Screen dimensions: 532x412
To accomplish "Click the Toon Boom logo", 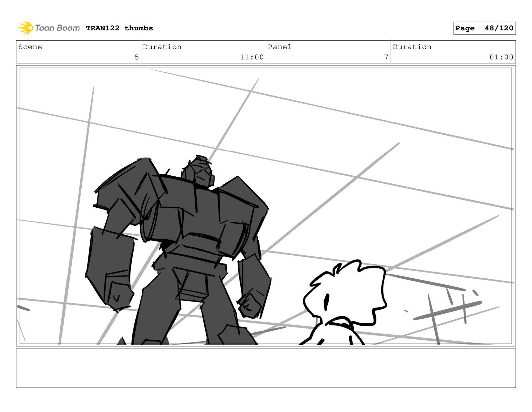I will tap(48, 28).
